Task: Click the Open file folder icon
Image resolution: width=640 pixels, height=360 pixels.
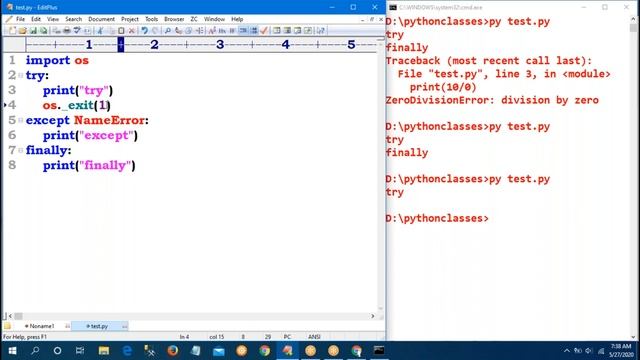Action: click(x=22, y=31)
